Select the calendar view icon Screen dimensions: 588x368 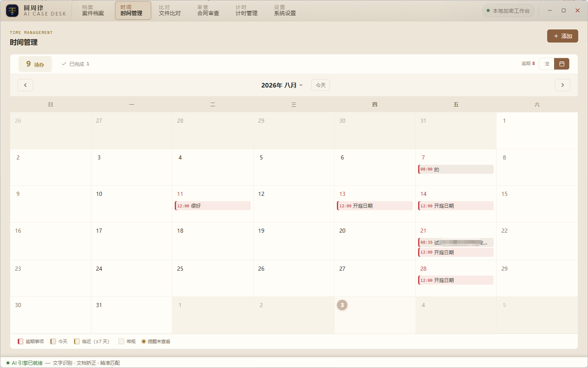(562, 64)
